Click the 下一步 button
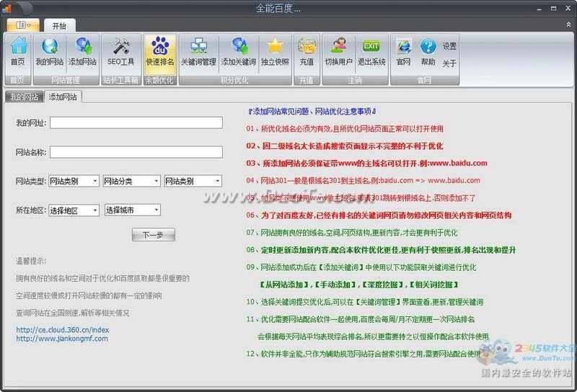 coord(154,235)
